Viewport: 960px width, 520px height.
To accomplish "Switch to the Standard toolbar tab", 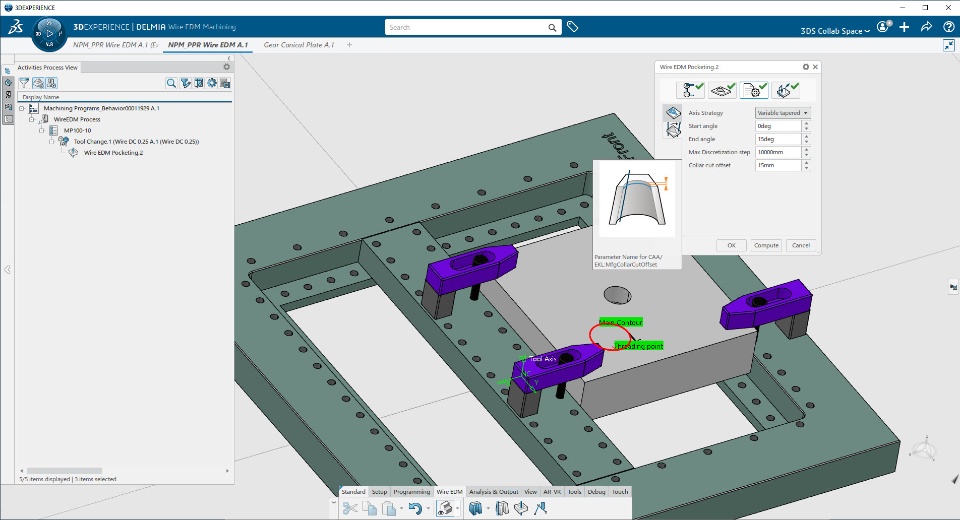I will [x=353, y=492].
